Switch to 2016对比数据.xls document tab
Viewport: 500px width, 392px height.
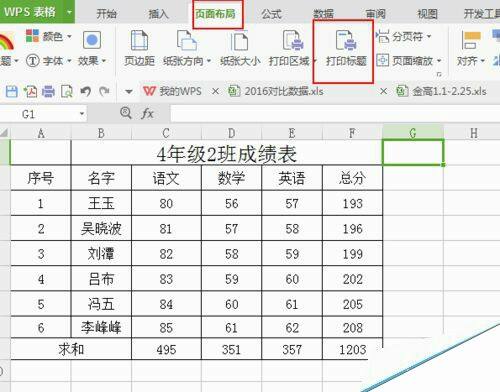(276, 91)
